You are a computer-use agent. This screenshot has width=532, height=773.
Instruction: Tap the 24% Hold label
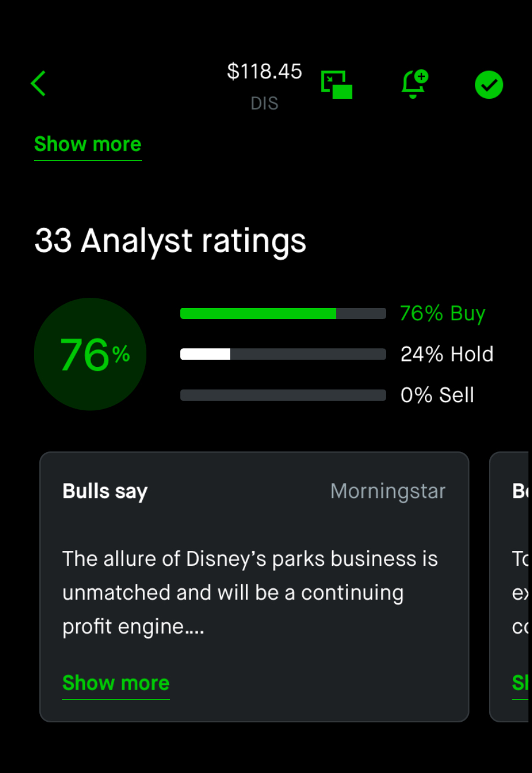(446, 354)
